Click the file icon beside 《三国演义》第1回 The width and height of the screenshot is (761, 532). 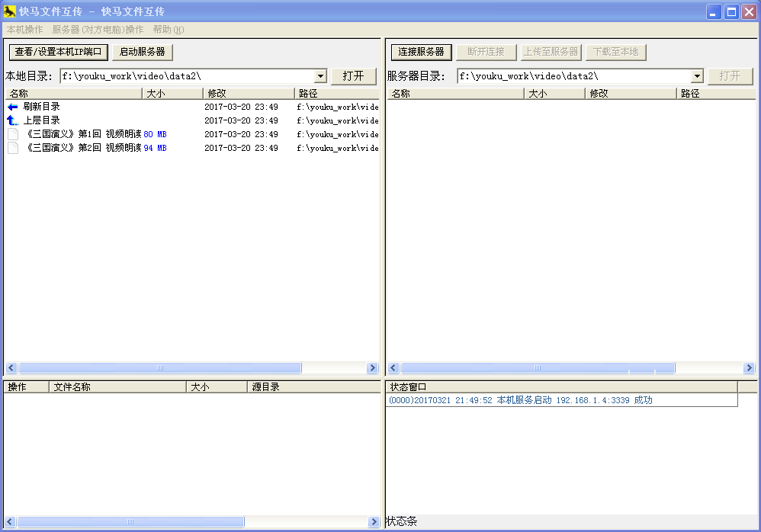[11, 133]
